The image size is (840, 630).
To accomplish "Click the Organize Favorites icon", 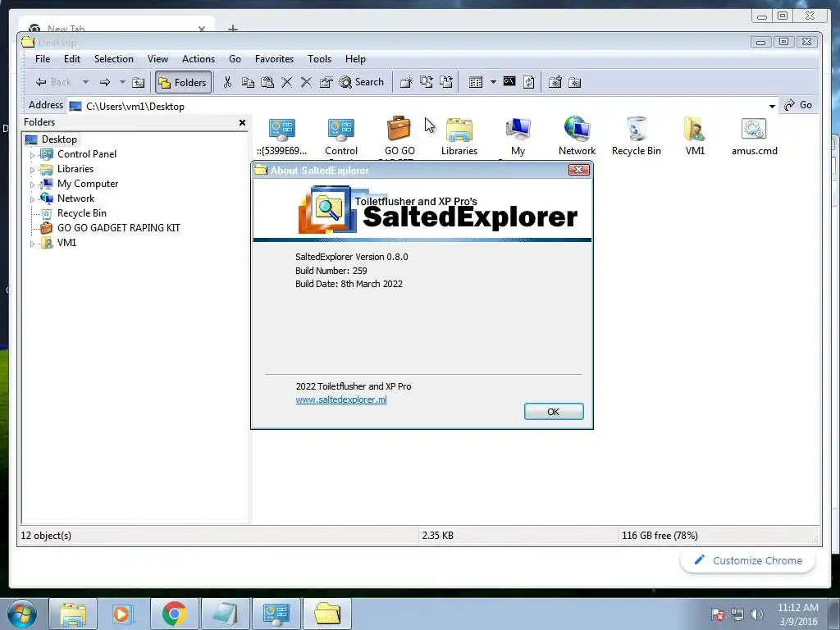I will pyautogui.click(x=574, y=82).
